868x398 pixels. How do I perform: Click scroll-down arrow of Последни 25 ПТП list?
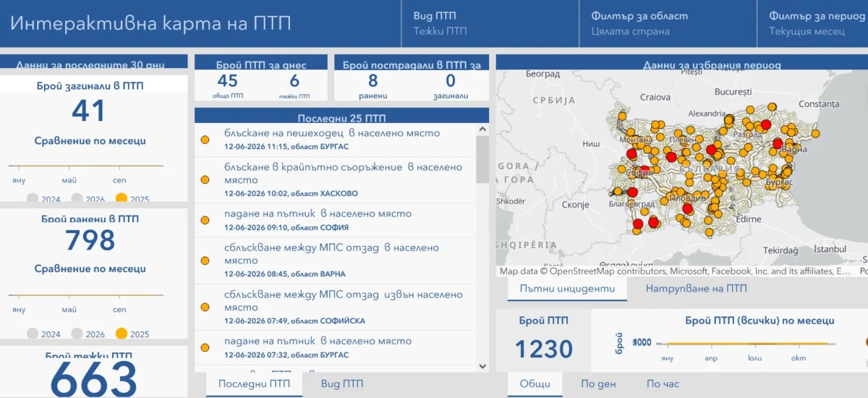(482, 366)
